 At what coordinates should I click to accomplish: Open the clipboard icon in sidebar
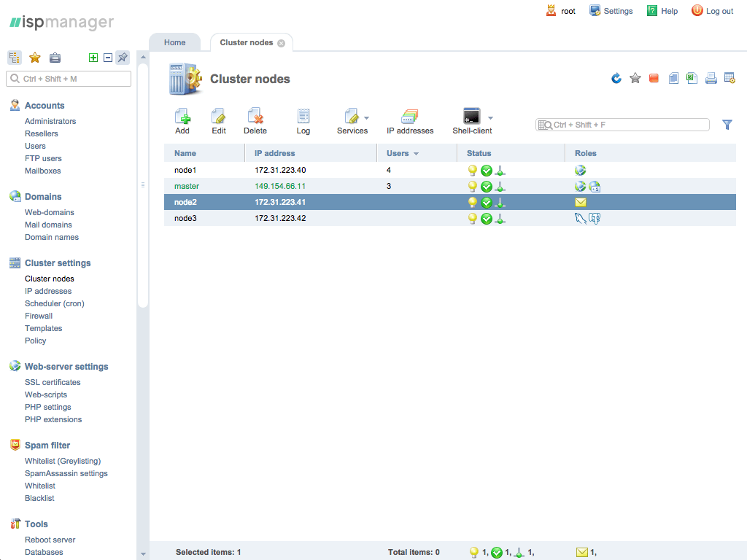(x=55, y=58)
